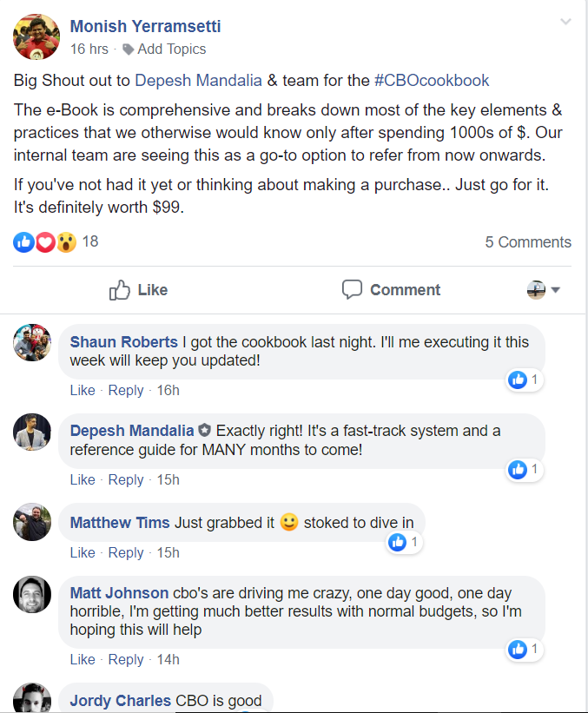This screenshot has width=588, height=713.
Task: Click Shaun Roberts' avatar picture
Action: coord(33,341)
